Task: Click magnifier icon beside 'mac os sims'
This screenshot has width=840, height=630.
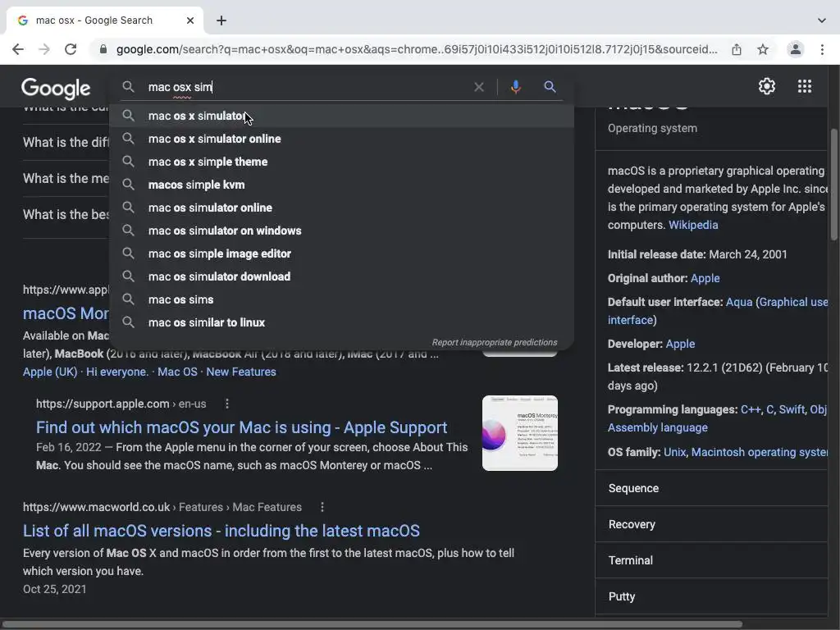Action: click(128, 299)
